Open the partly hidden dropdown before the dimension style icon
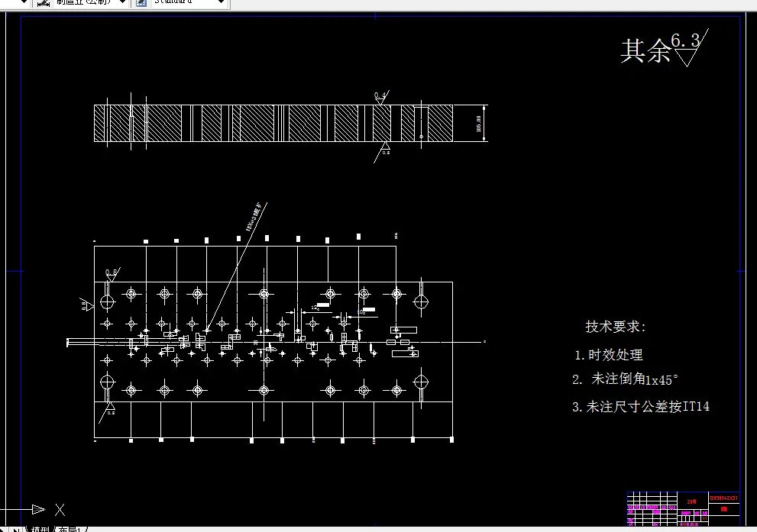 click(x=23, y=2)
